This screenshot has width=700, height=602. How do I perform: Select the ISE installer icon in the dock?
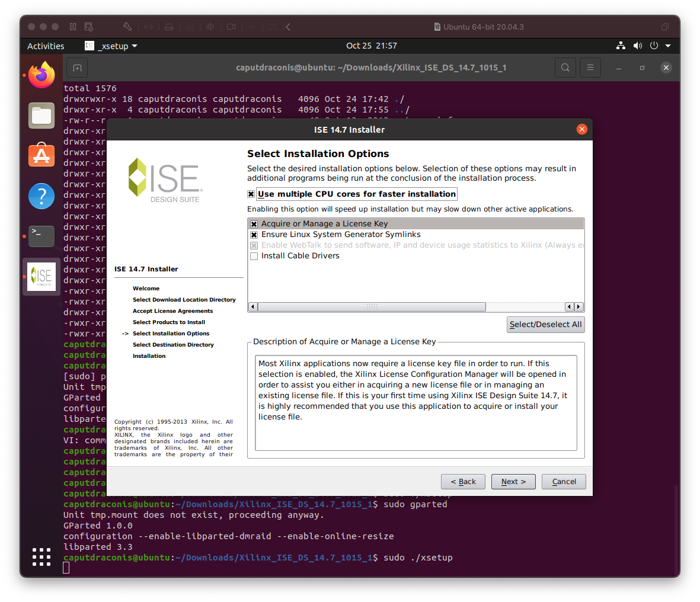[41, 277]
